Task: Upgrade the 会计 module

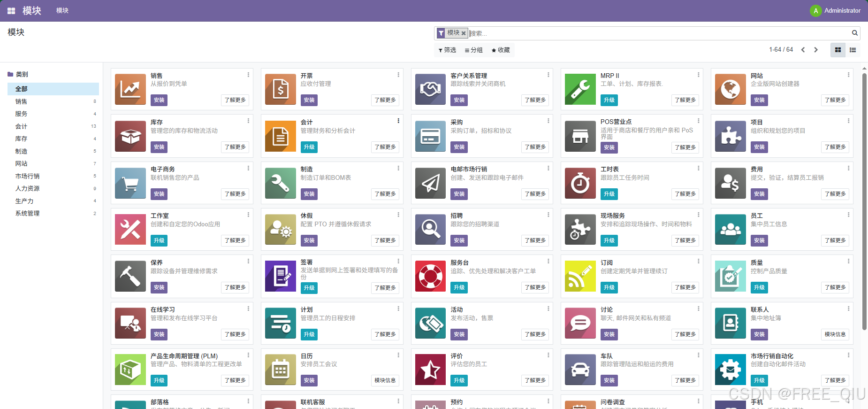Action: point(309,147)
